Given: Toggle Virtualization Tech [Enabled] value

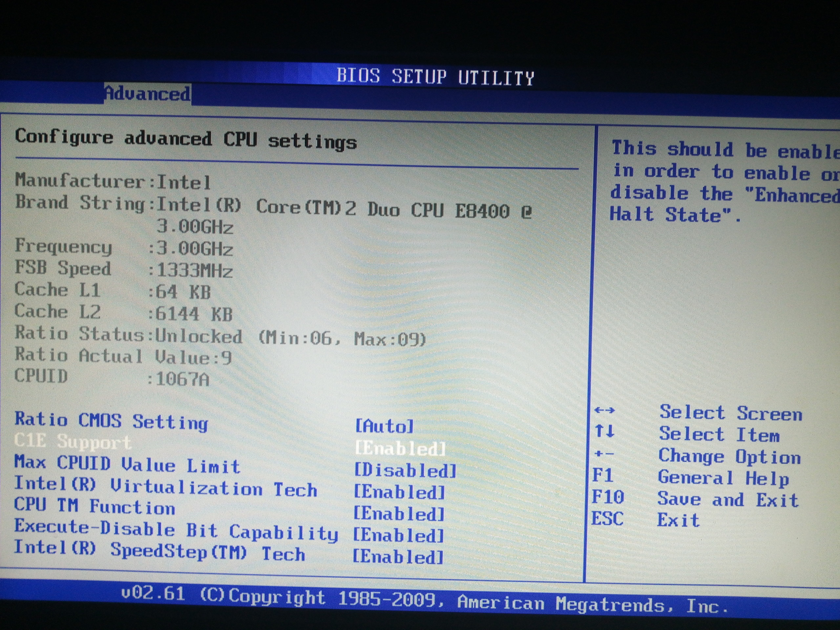Looking at the screenshot, I should (399, 492).
